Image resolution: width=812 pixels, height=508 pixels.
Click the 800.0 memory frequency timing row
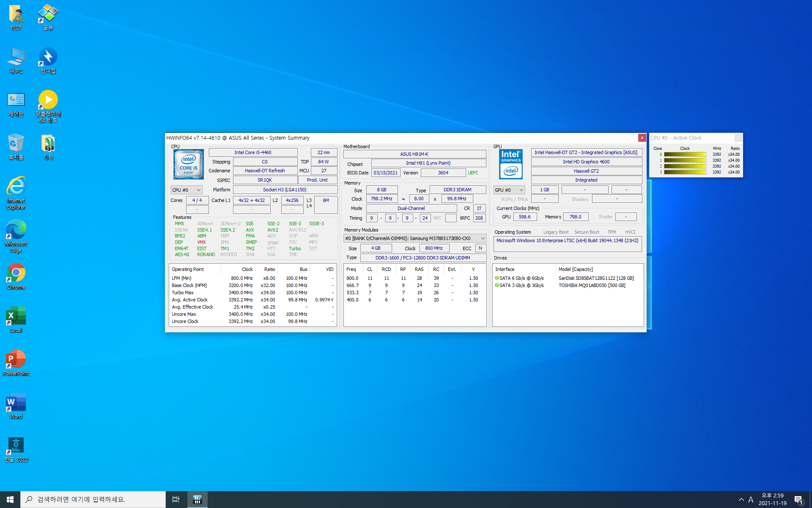[x=414, y=278]
